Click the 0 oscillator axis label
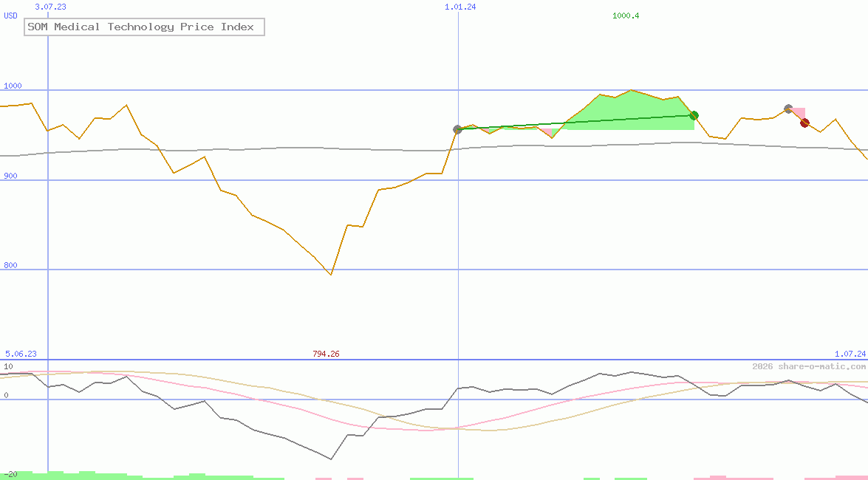868x480 pixels. pos(6,395)
